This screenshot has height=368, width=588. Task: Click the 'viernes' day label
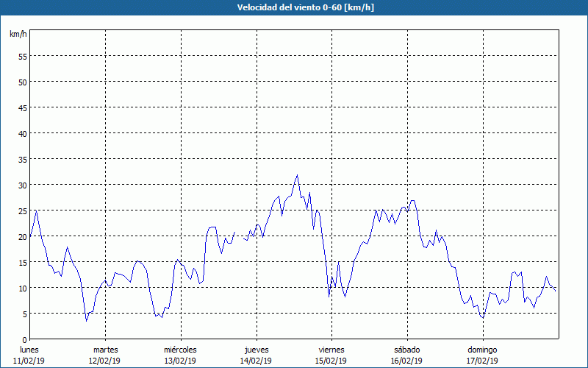coord(331,350)
